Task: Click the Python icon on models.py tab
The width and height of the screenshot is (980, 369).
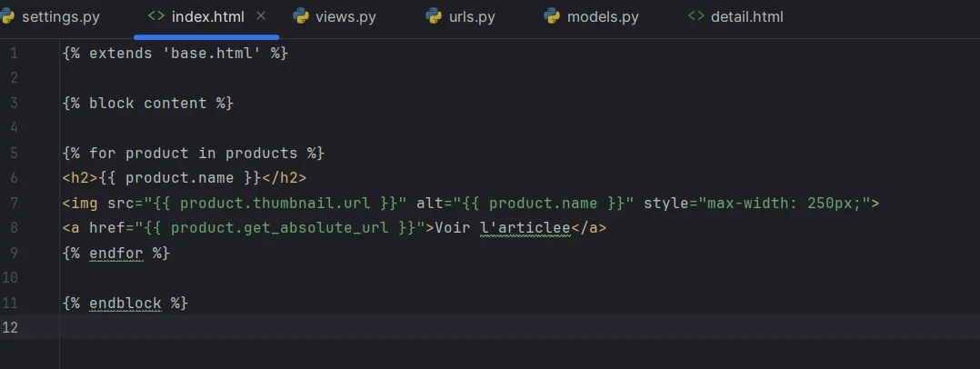Action: pos(551,16)
